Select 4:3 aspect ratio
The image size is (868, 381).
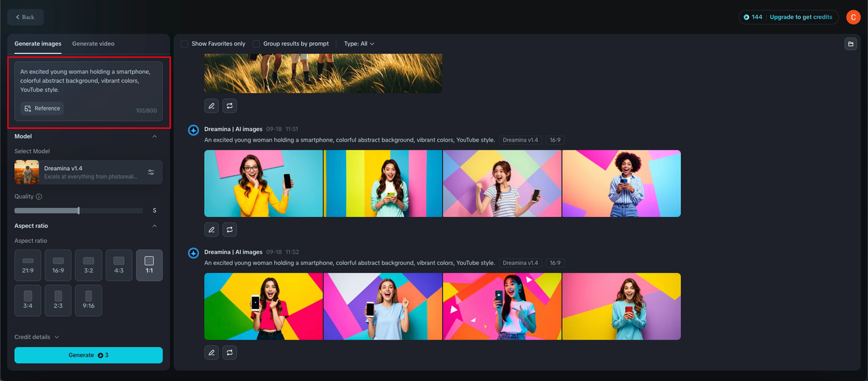(119, 265)
